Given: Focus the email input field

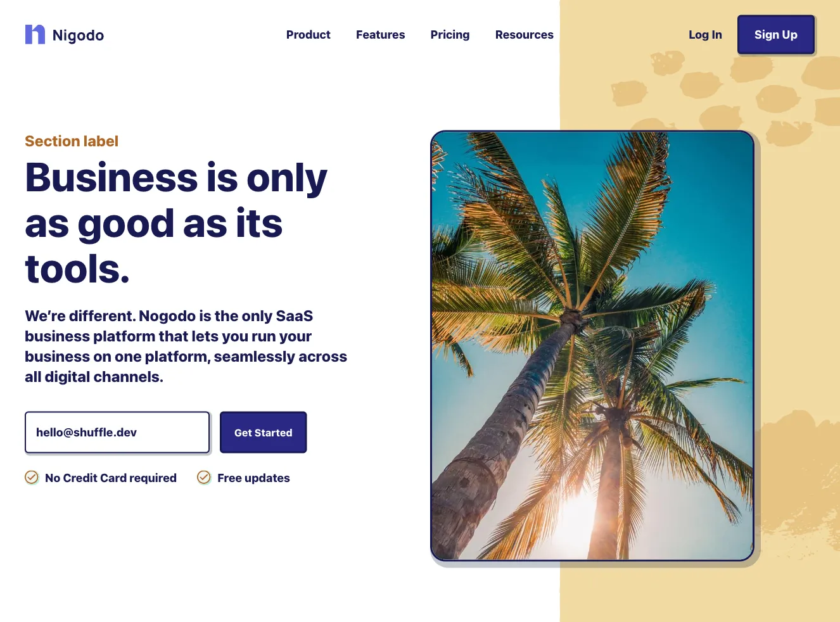Looking at the screenshot, I should click(117, 433).
